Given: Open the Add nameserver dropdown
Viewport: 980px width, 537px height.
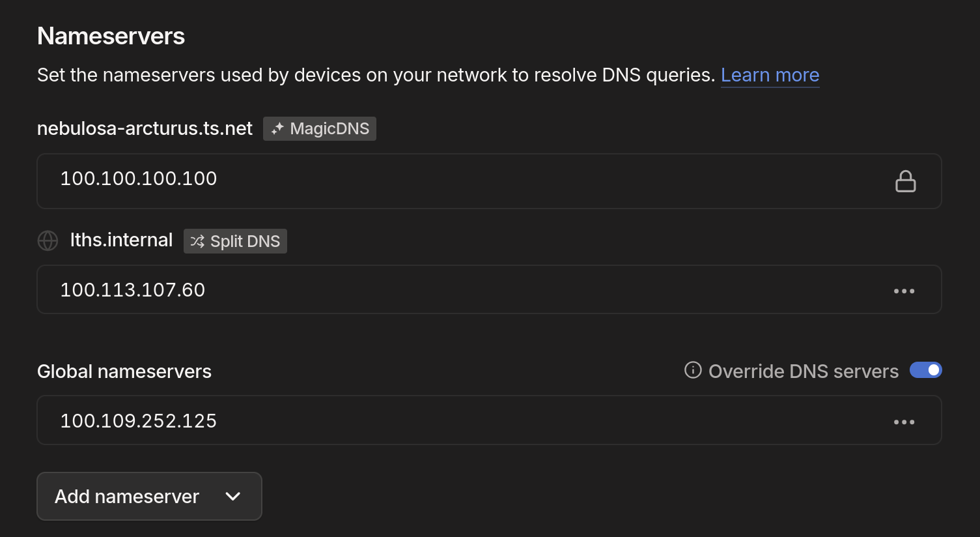Looking at the screenshot, I should 149,496.
